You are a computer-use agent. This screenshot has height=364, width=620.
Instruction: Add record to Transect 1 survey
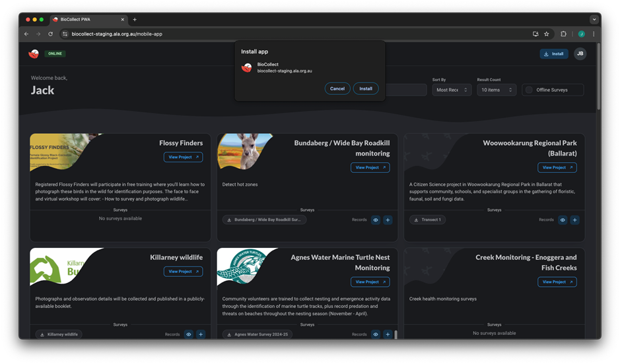click(574, 220)
